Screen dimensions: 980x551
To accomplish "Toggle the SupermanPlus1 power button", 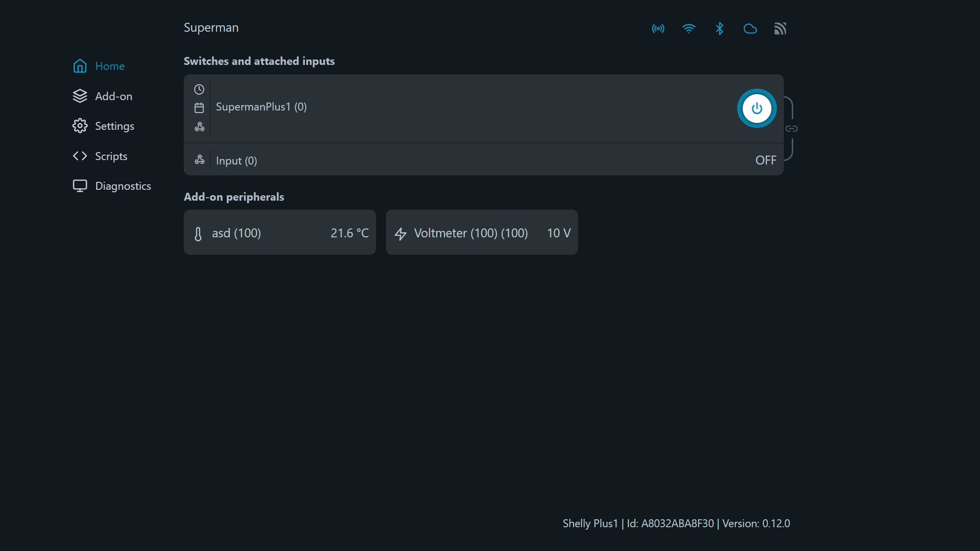I will point(757,108).
